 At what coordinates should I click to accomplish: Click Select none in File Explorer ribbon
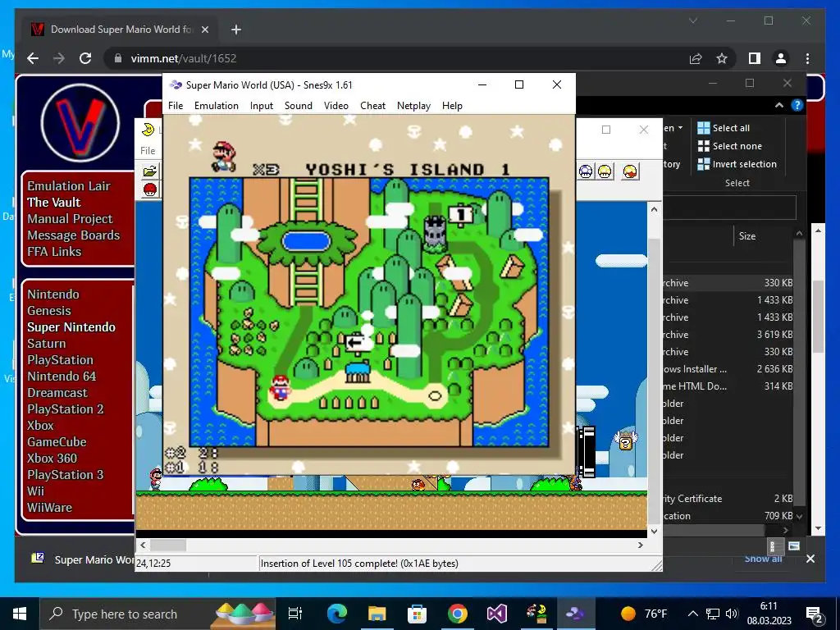pos(729,146)
